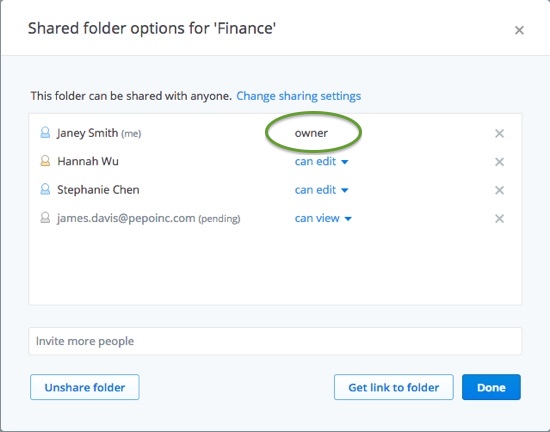Click the pending james.davis avatar icon
This screenshot has height=432, width=550.
click(45, 218)
